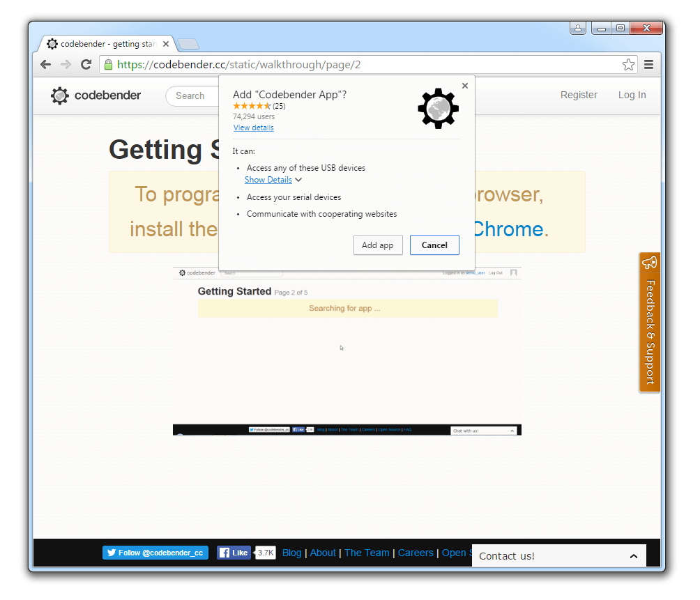700x600 pixels.
Task: Click the Twitter bird on the Follow button
Action: click(x=112, y=553)
